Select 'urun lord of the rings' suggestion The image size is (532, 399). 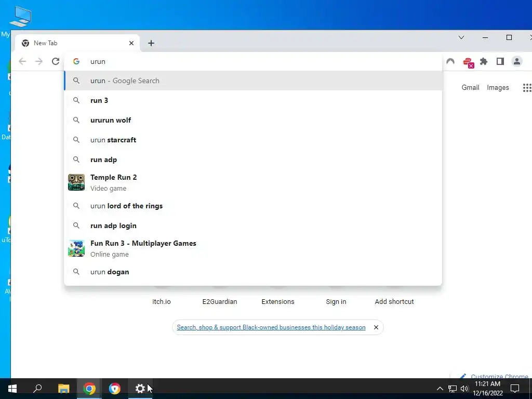click(253, 206)
